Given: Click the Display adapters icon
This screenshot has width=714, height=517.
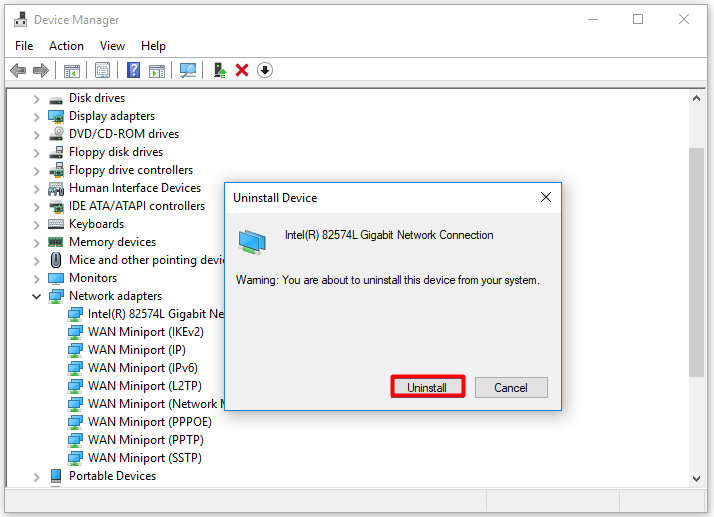Looking at the screenshot, I should (56, 117).
